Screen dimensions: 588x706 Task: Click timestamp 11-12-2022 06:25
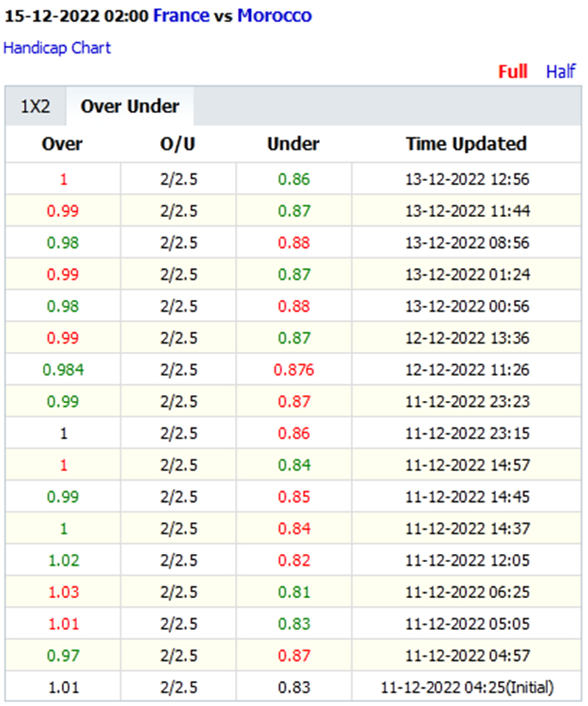tap(467, 591)
